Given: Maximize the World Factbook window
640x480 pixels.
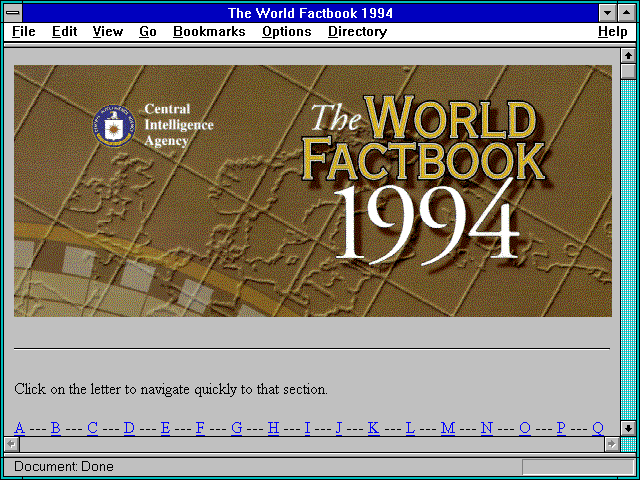Looking at the screenshot, I should (x=627, y=13).
